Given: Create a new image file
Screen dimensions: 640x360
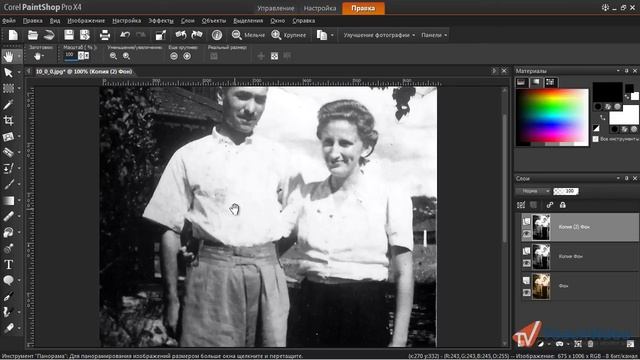Looking at the screenshot, I should [13, 35].
